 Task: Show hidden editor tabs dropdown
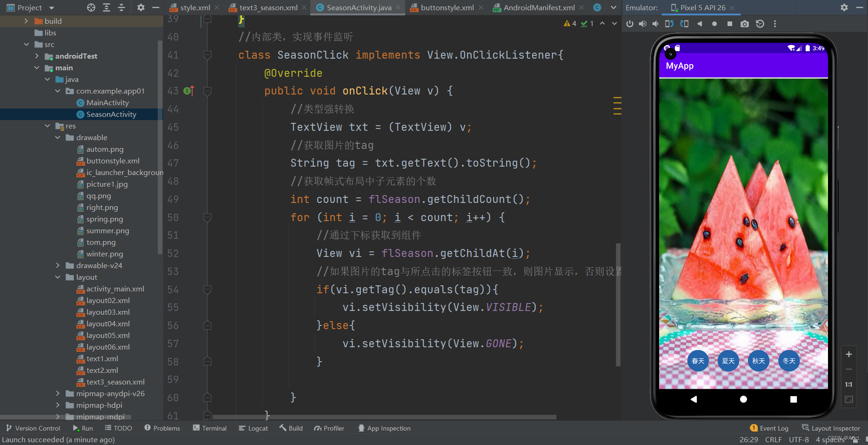[614, 7]
